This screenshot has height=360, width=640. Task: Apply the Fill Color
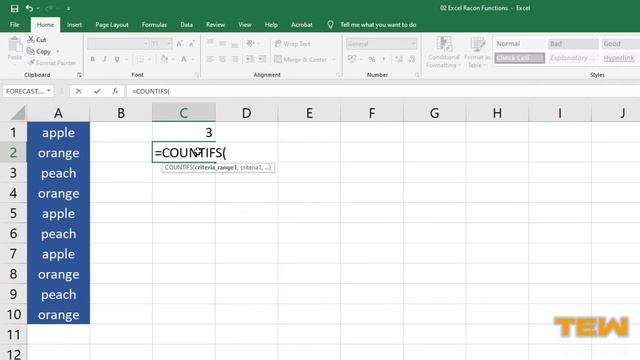(164, 59)
